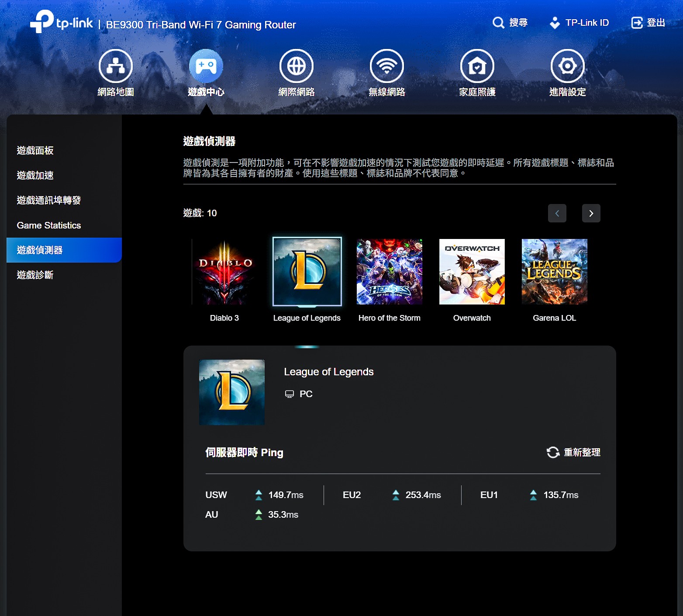This screenshot has width=683, height=616.
Task: Click the BE9300 Tri-Band router model title
Action: pos(201,25)
